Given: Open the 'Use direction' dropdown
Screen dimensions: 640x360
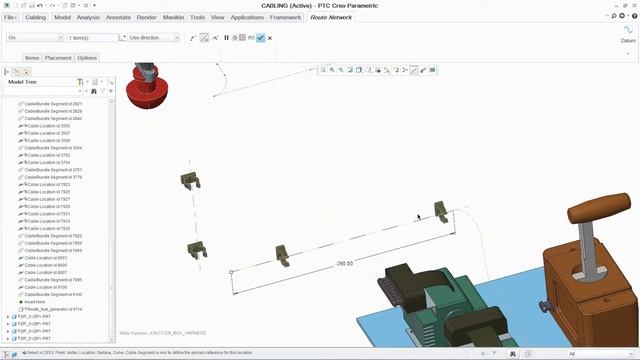Looking at the screenshot, I should [177, 38].
